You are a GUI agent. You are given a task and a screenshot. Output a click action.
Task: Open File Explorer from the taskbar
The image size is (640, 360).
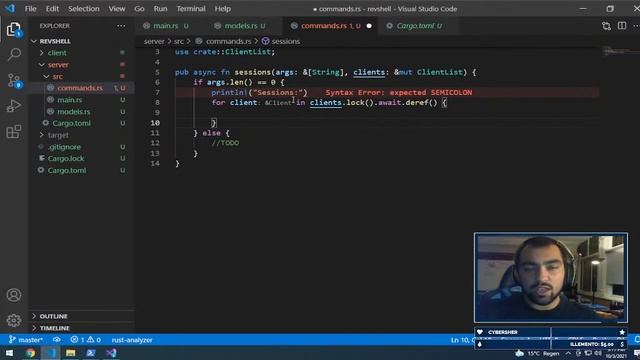click(x=71, y=353)
